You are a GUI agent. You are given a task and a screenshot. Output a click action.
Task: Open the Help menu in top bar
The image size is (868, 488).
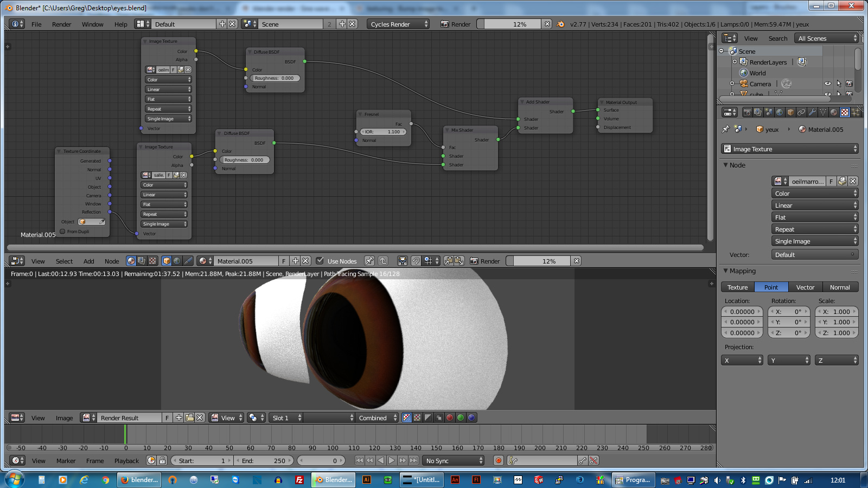point(120,24)
